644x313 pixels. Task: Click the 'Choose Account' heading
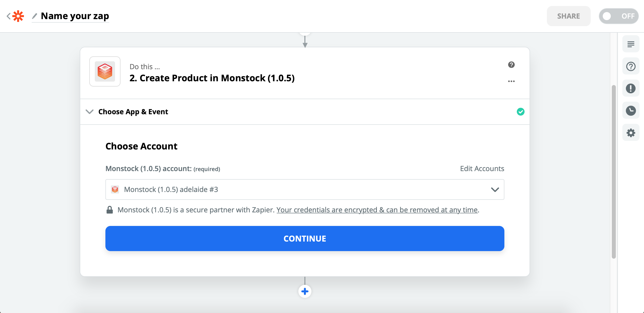pos(141,146)
